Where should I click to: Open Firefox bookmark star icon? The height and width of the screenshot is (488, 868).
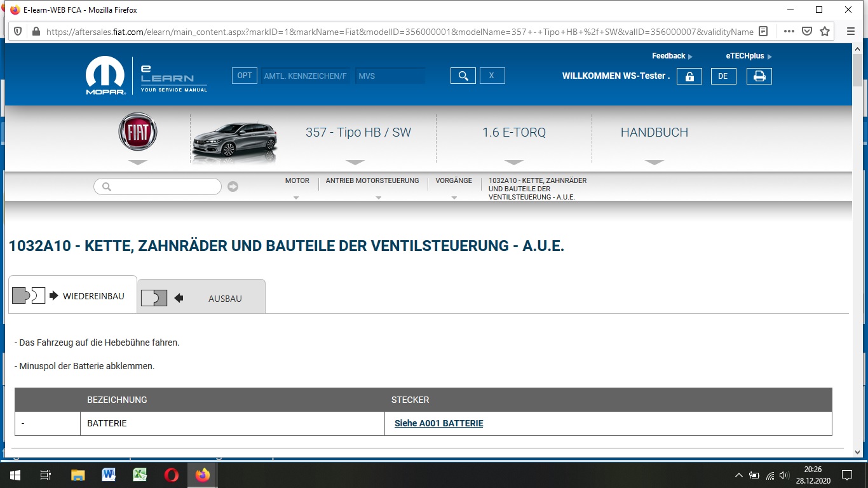pyautogui.click(x=825, y=31)
